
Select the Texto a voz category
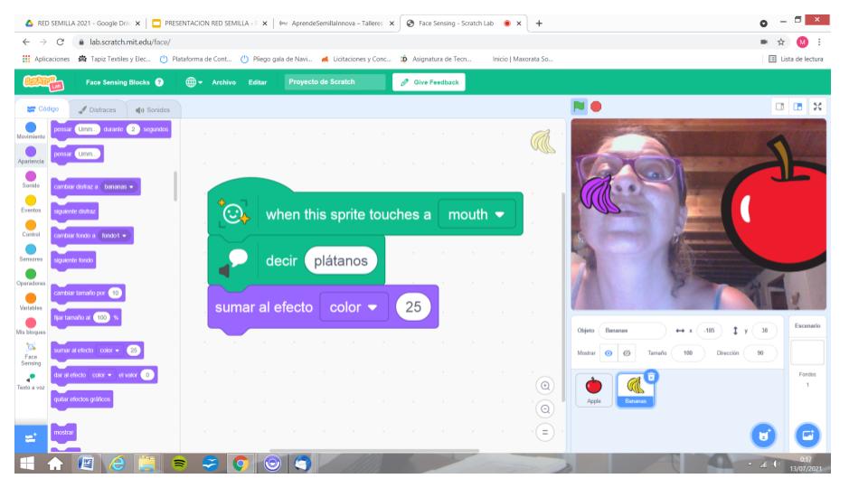pyautogui.click(x=31, y=380)
